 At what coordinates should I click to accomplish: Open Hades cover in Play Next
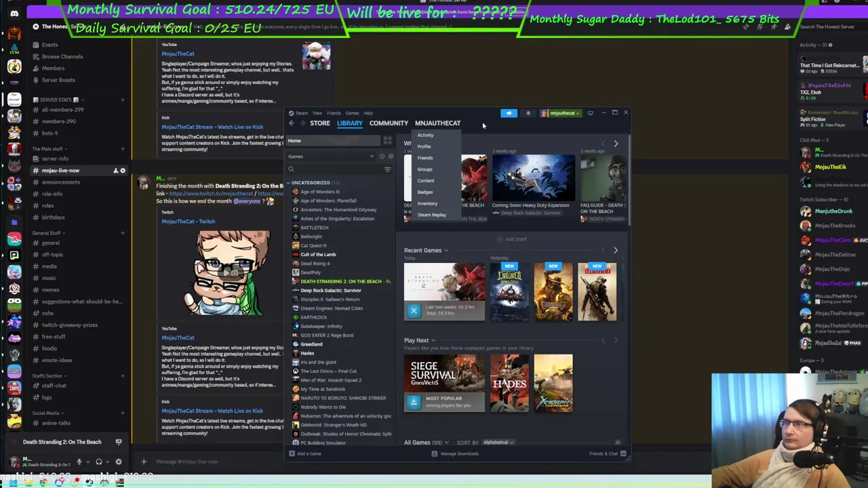pos(509,383)
